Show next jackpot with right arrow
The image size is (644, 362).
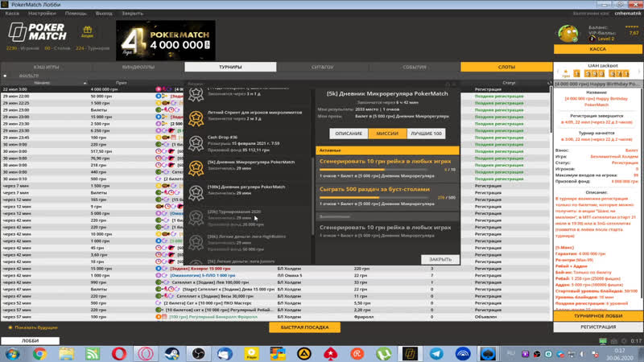[x=639, y=73]
